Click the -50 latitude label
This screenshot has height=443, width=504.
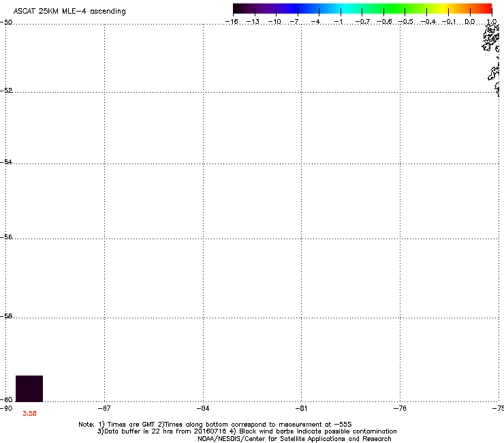[x=6, y=22]
